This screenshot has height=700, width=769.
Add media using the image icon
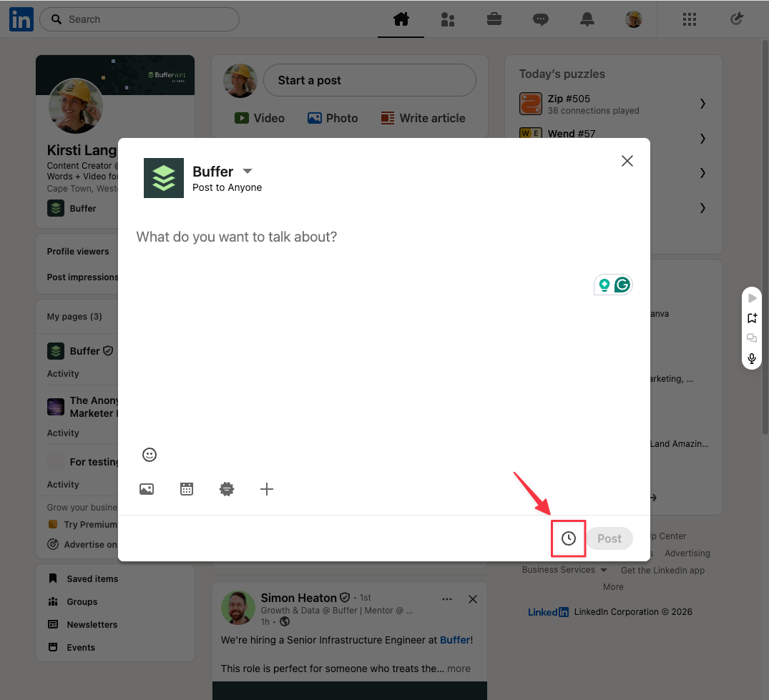coord(147,489)
